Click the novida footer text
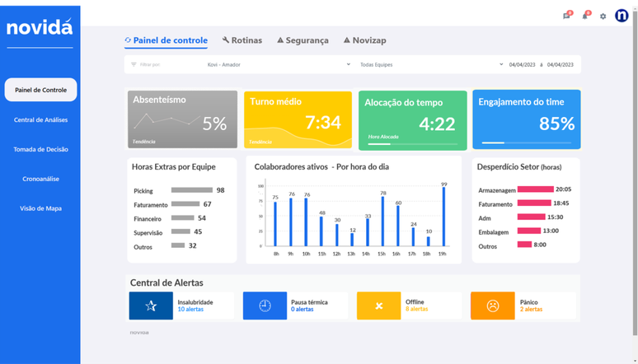 139,333
